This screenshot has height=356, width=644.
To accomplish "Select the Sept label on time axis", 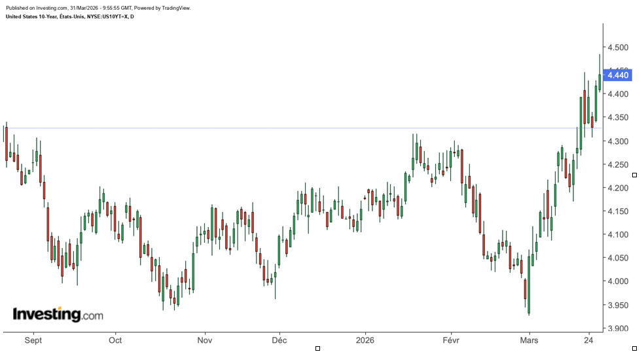I will [32, 340].
